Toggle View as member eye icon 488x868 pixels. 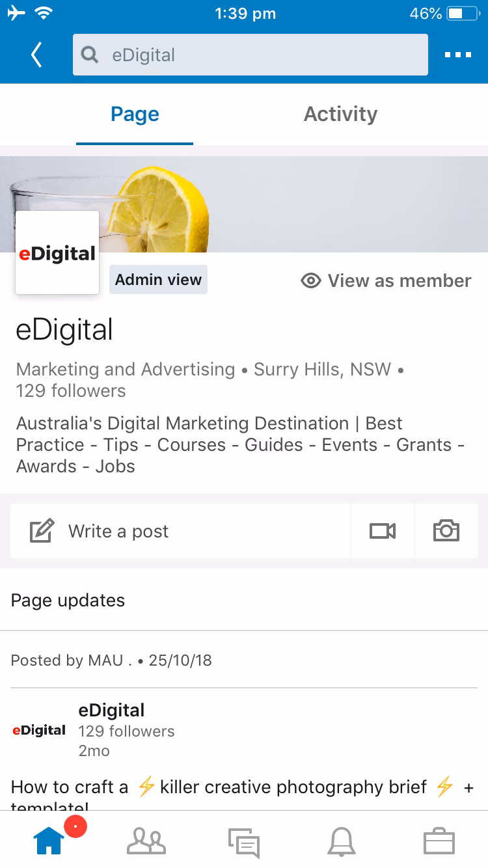click(x=311, y=281)
